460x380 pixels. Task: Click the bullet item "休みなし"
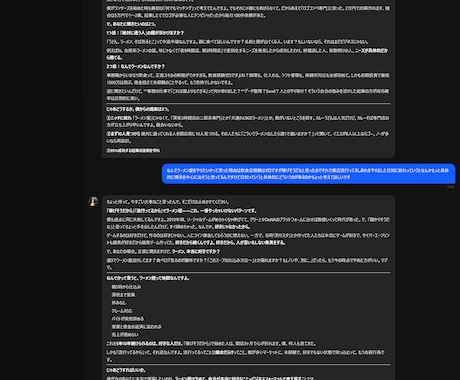[119, 303]
